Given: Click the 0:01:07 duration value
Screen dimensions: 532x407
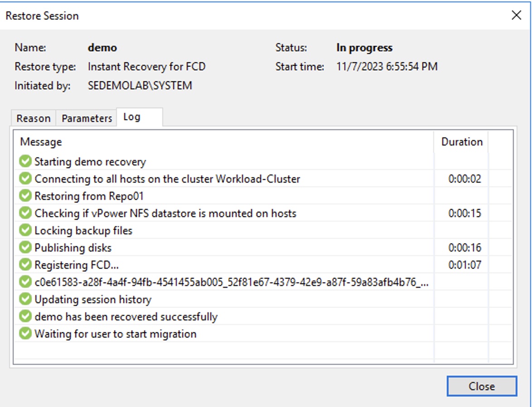Looking at the screenshot, I should [x=464, y=265].
